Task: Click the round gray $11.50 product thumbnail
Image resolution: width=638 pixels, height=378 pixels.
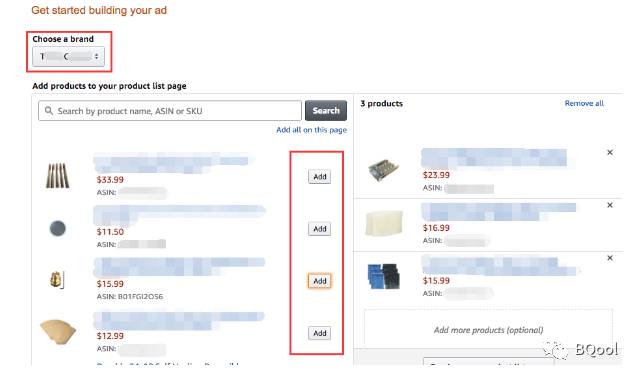Action: [57, 228]
